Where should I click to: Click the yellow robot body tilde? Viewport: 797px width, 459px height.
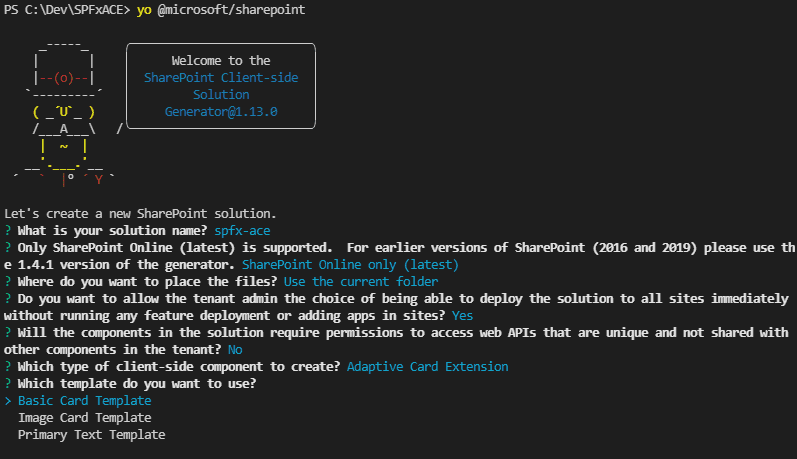pyautogui.click(x=64, y=146)
